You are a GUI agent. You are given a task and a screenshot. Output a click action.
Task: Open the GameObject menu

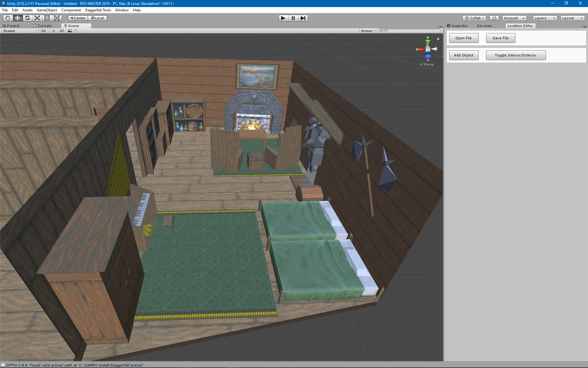click(47, 10)
